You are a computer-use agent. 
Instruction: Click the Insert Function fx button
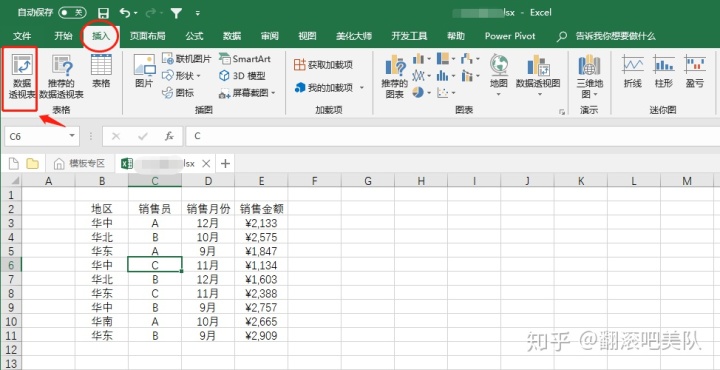169,136
